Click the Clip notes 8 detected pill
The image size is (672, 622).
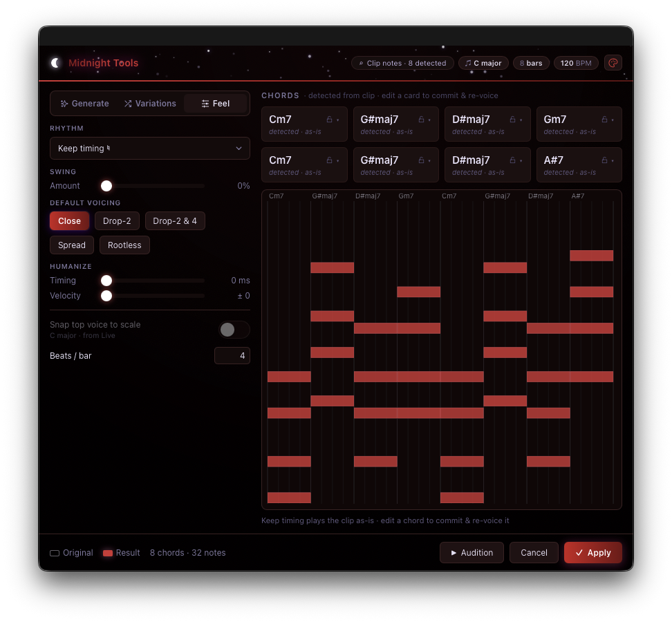402,63
